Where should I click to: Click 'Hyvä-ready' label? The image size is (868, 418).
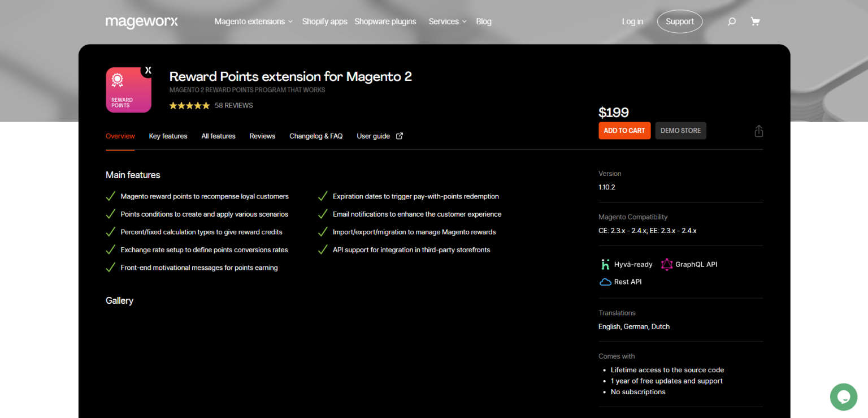point(633,264)
